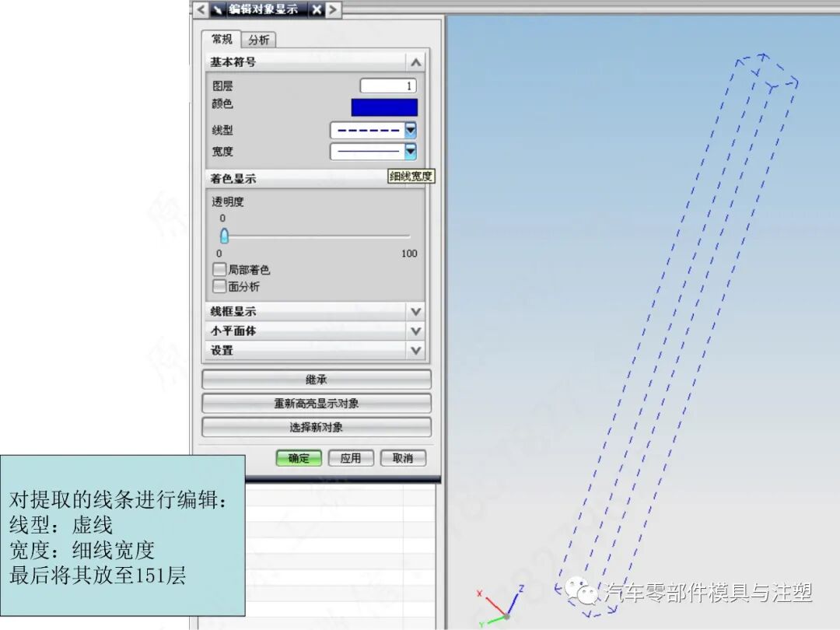Select the 常规 tab
Image resolution: width=840 pixels, height=630 pixels.
(222, 40)
